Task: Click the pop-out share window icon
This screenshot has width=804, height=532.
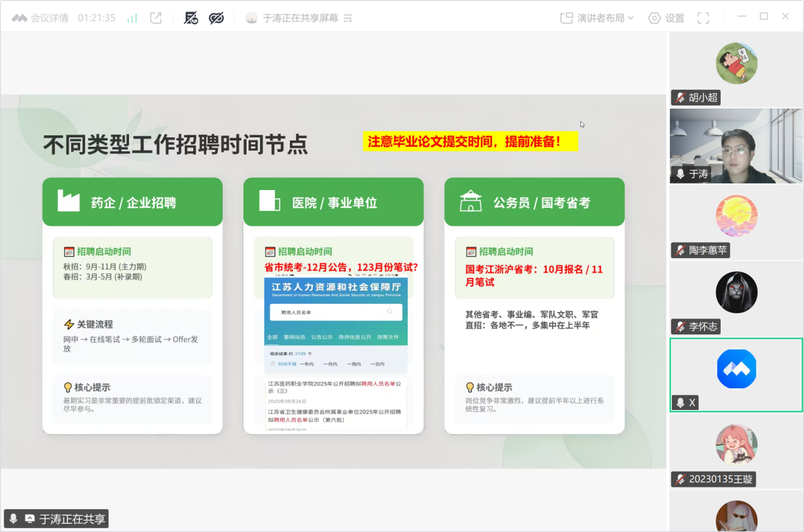Action: [x=156, y=18]
